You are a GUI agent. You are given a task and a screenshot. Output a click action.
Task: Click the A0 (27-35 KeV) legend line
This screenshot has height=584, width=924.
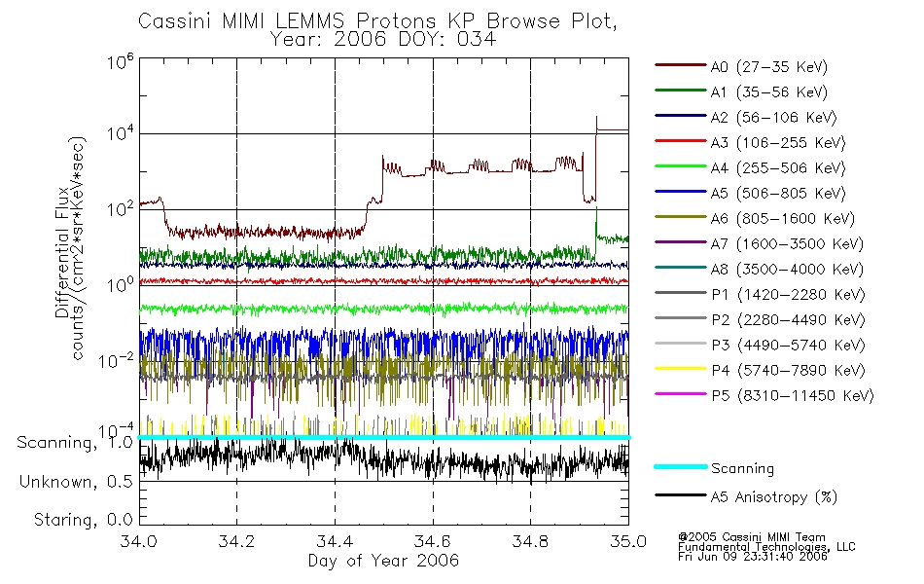[681, 65]
